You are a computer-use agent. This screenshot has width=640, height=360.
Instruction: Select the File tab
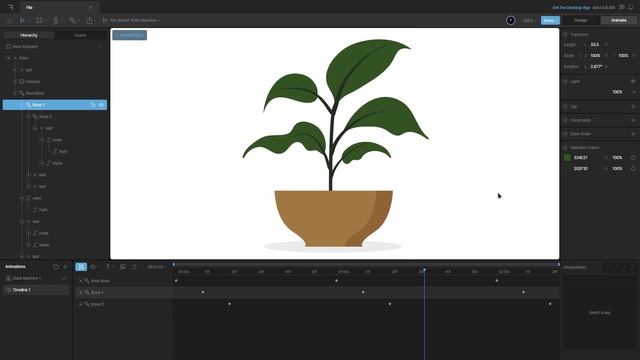tap(29, 7)
